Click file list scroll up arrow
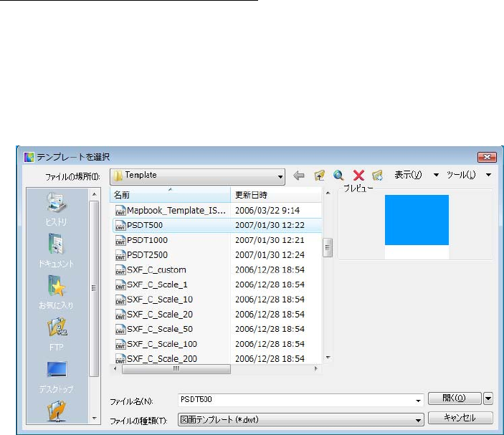This screenshot has height=435, width=504. pos(328,193)
